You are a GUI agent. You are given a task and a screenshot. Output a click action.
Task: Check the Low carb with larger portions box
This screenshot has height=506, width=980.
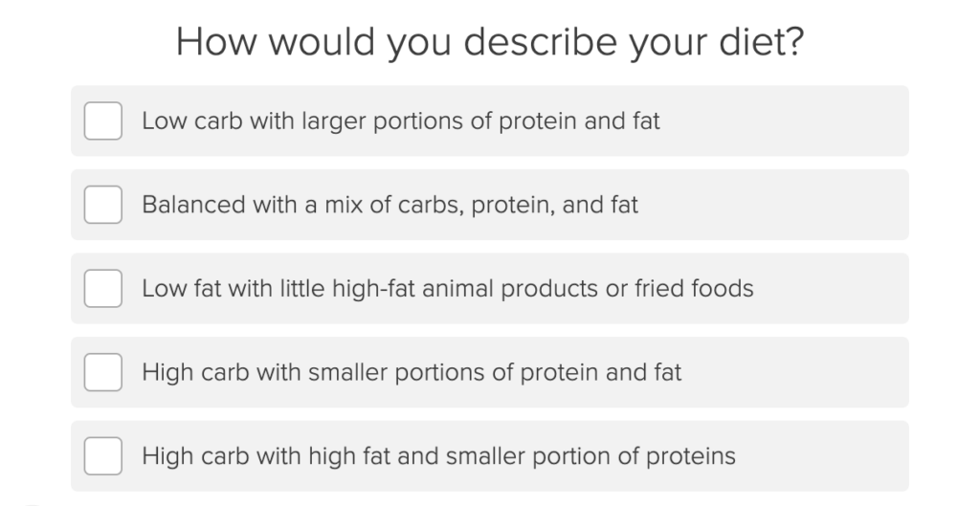pos(103,121)
